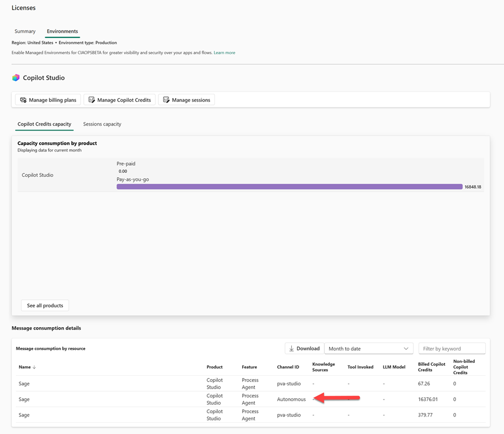Click the Copilot Studio logo icon
504x434 pixels.
[x=16, y=77]
